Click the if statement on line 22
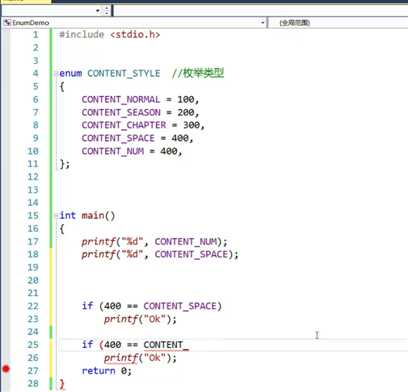Viewport: 408px width, 392px height. 152,306
